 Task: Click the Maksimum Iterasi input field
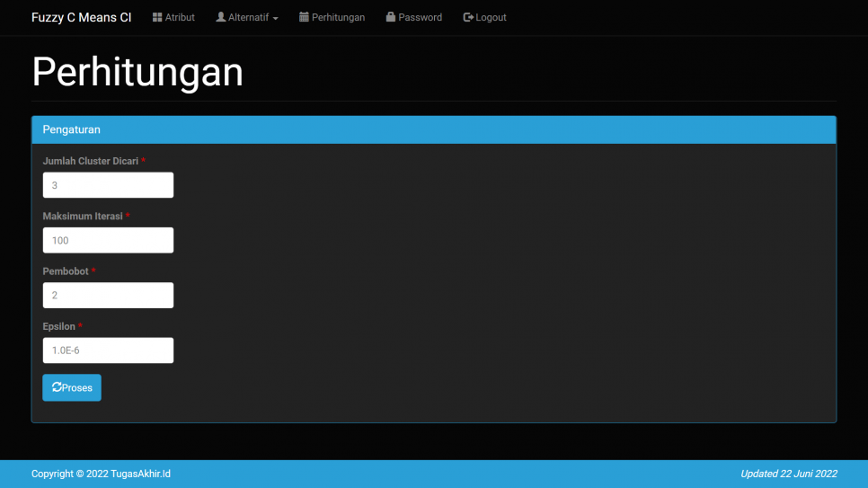(x=108, y=240)
